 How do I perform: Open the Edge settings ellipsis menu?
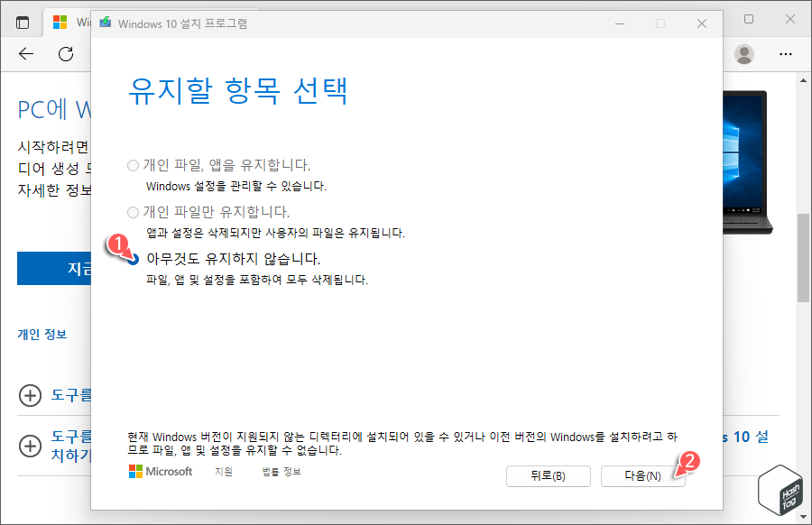(786, 54)
